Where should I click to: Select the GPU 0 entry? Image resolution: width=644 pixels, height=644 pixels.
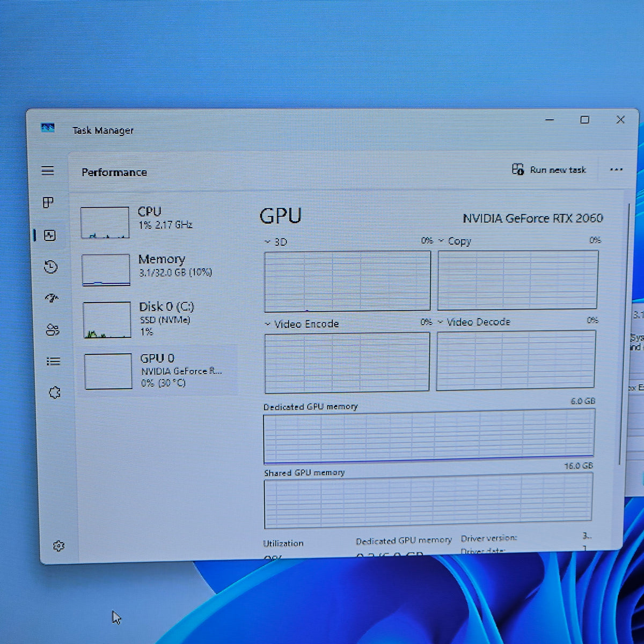160,370
